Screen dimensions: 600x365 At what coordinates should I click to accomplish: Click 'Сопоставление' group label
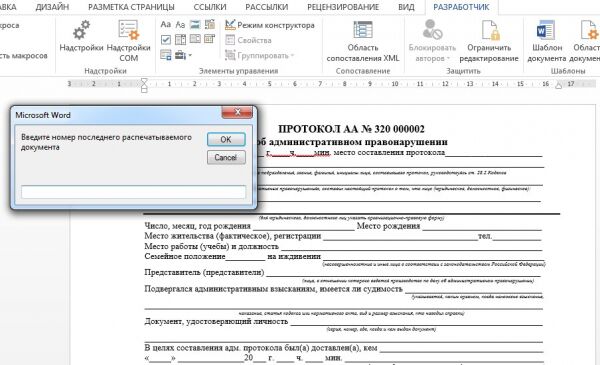click(x=363, y=71)
